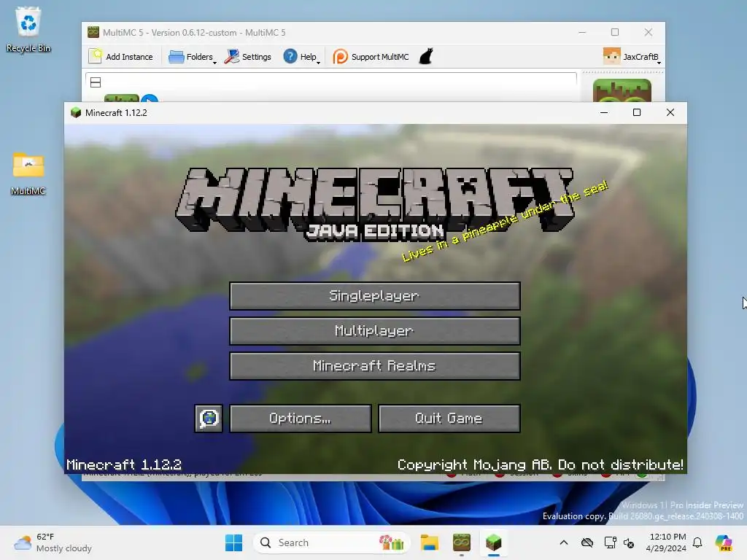Minimize the Minecraft 1.12.2 window
The height and width of the screenshot is (560, 747).
click(x=604, y=113)
